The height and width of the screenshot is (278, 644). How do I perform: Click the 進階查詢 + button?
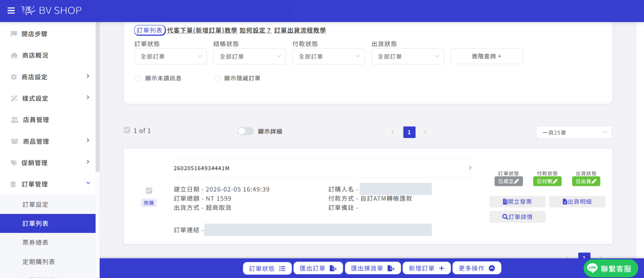point(486,56)
